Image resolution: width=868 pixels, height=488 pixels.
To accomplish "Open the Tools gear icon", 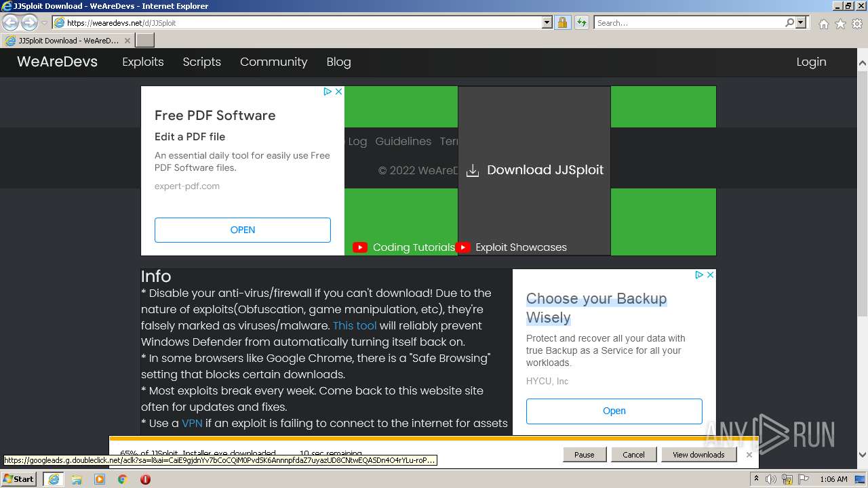I will pos(857,24).
